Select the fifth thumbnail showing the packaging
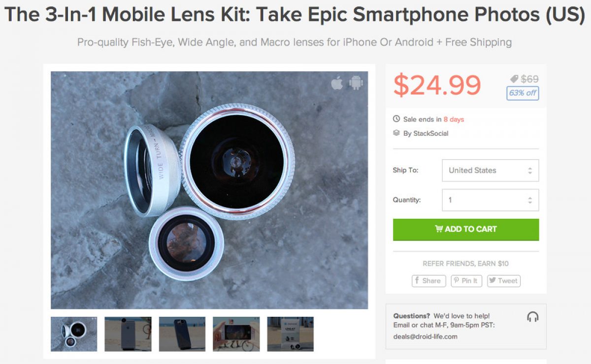The height and width of the screenshot is (364, 591). (x=291, y=334)
